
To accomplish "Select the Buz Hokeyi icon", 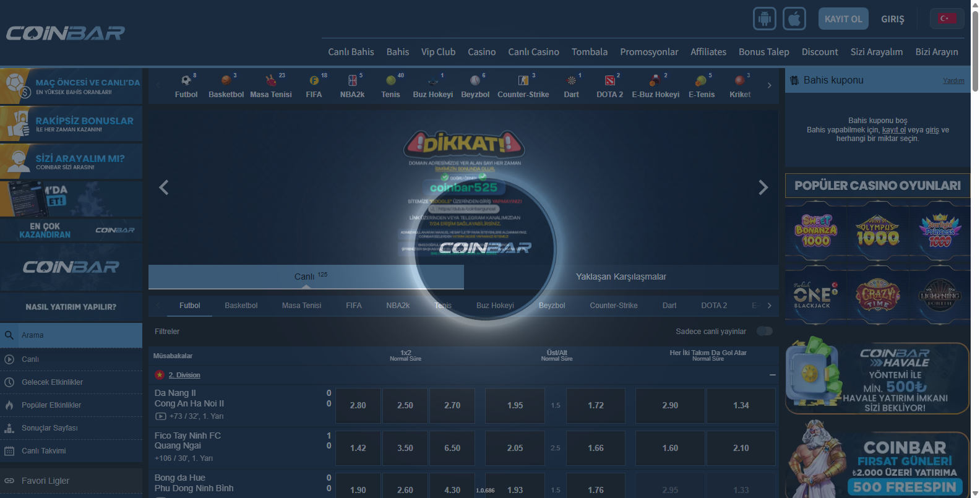I will [433, 80].
